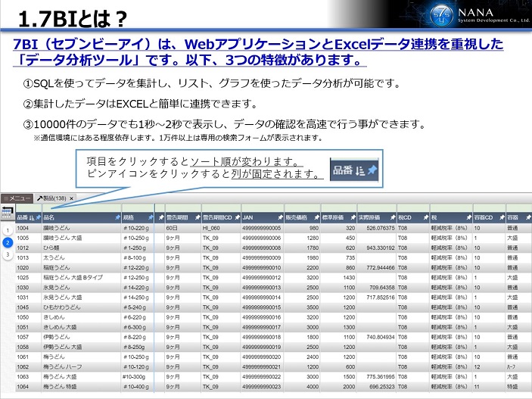Select the #5-240g spec cell
Image resolution: width=532 pixels, height=399 pixels.
click(138, 307)
